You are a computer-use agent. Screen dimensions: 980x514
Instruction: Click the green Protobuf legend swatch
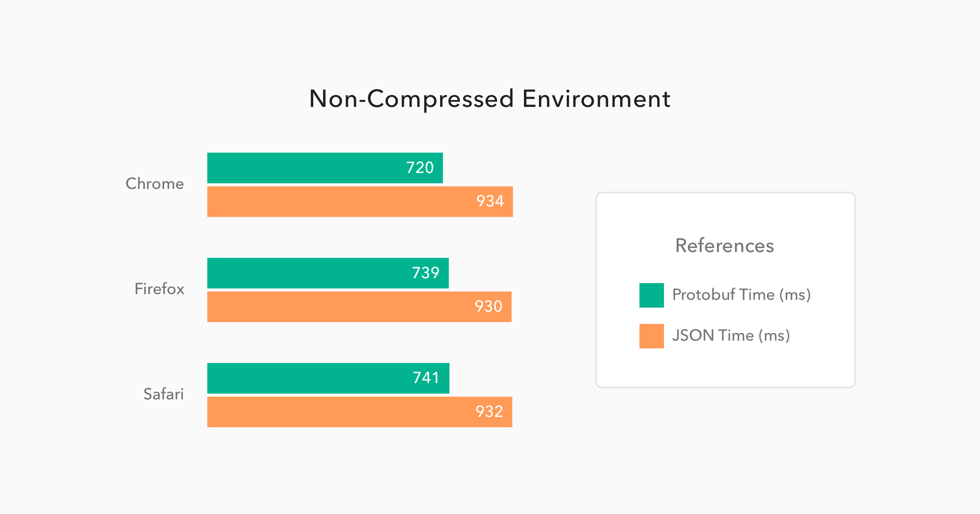click(651, 295)
